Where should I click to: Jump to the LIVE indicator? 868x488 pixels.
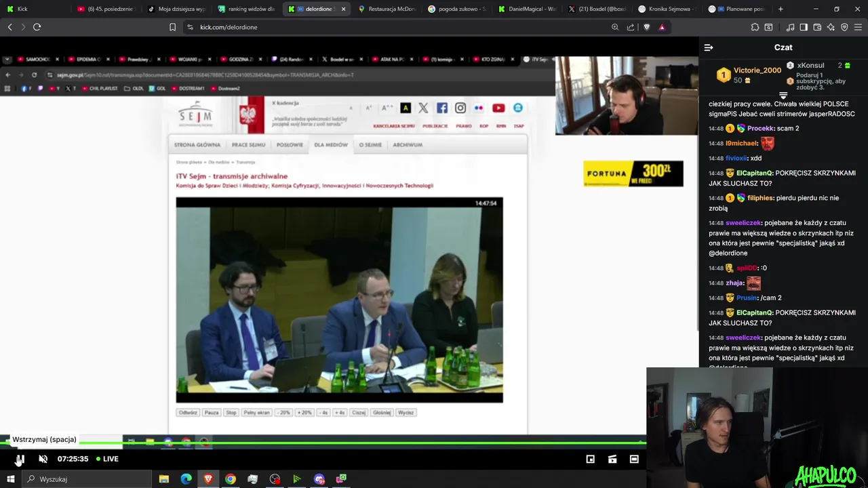(x=107, y=459)
